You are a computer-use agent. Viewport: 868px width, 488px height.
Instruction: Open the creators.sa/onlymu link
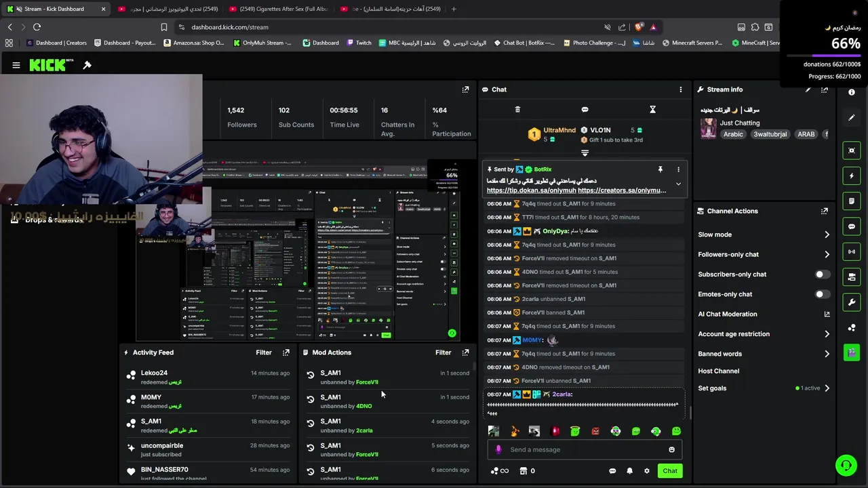coord(622,190)
